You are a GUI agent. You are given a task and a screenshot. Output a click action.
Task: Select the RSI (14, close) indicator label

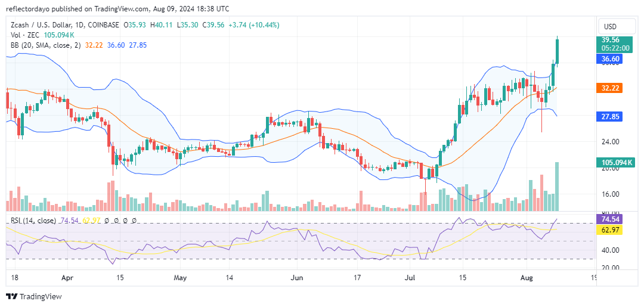tap(33, 221)
